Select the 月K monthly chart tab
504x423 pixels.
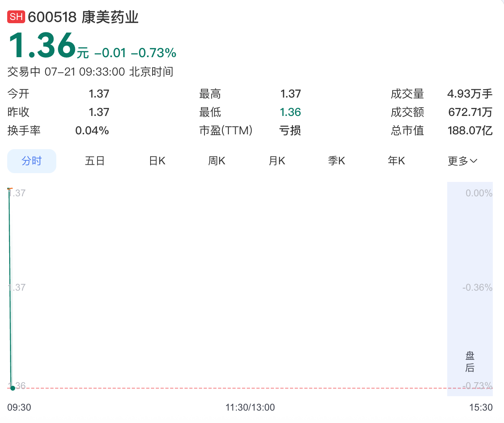click(277, 161)
